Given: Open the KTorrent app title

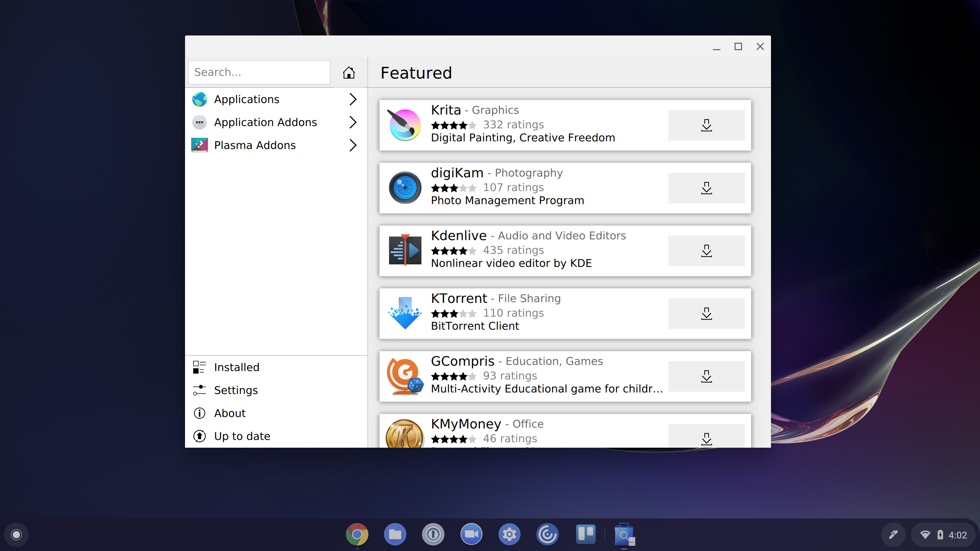Looking at the screenshot, I should 459,298.
